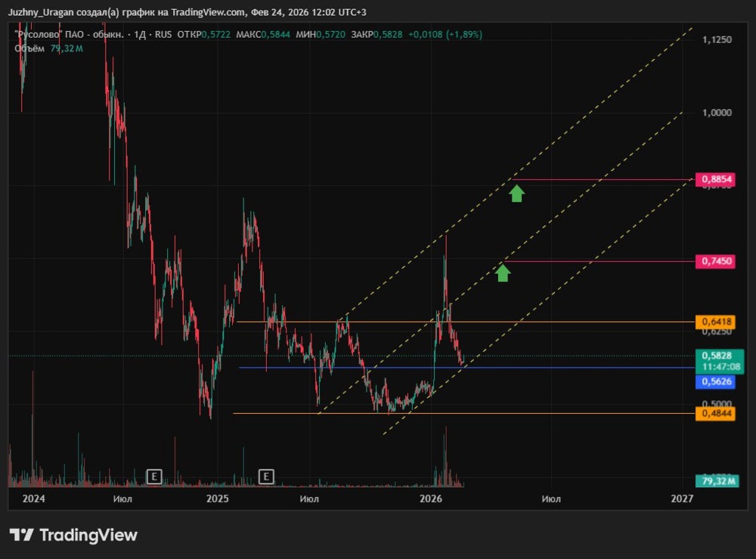The height and width of the screenshot is (559, 756).
Task: Click the 2024 label on time axis
Action: [x=34, y=498]
